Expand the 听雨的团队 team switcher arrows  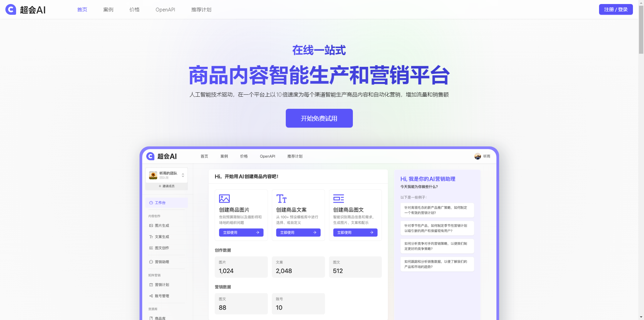click(183, 175)
